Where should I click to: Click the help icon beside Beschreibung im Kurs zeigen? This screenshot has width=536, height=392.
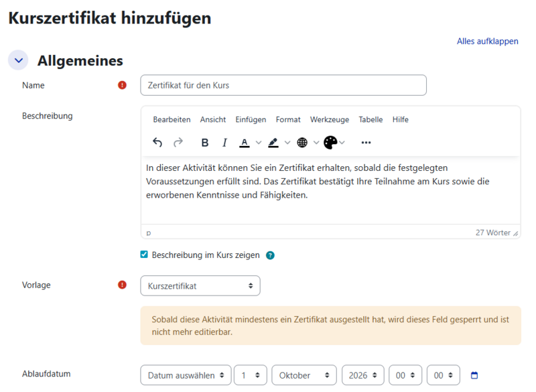(269, 255)
